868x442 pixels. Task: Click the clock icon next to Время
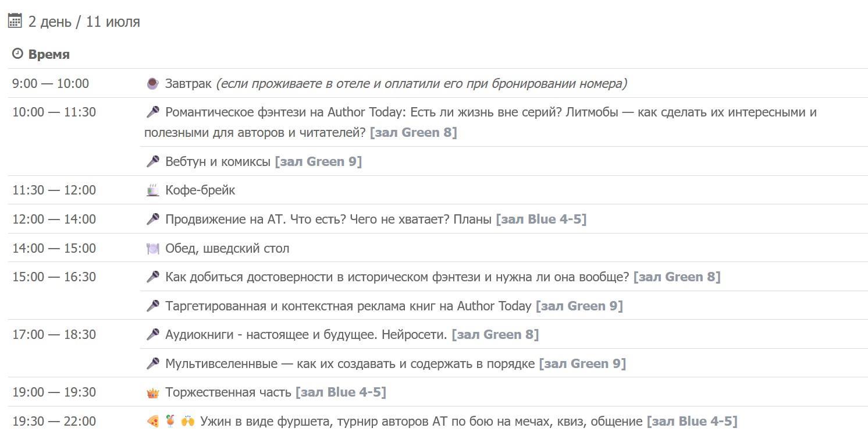17,54
